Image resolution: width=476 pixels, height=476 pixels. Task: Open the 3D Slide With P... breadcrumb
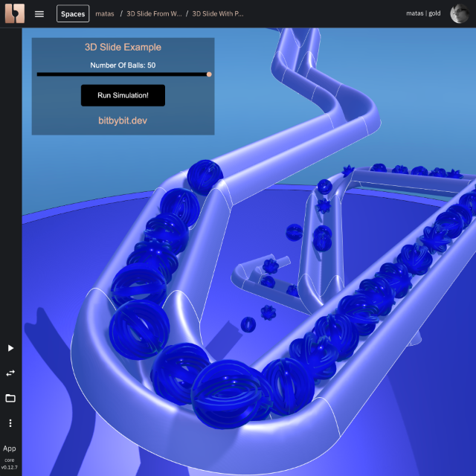pos(218,13)
